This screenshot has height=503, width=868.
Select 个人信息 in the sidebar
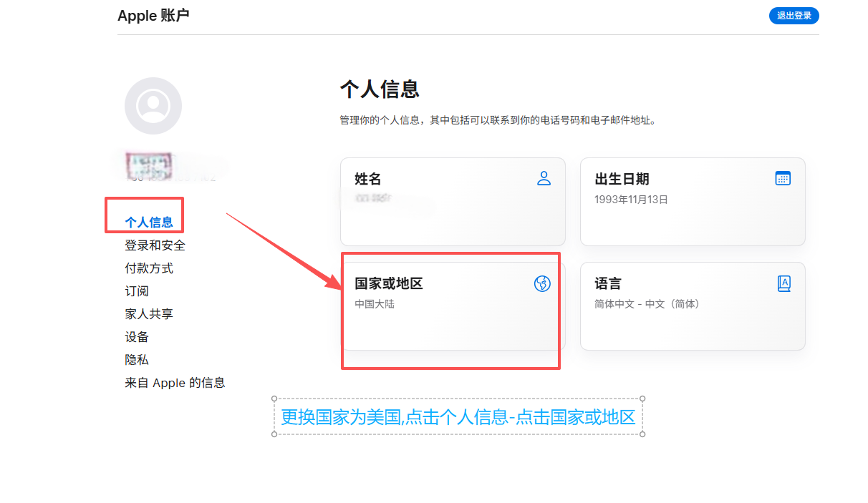pos(149,223)
